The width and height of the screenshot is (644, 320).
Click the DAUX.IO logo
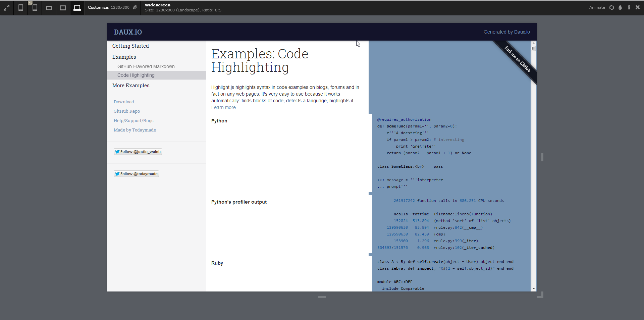pos(128,32)
